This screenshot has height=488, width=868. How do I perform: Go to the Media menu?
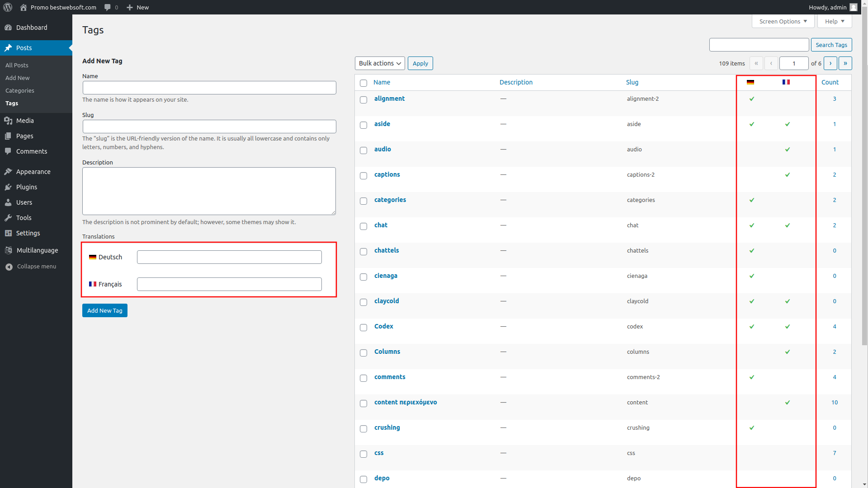pyautogui.click(x=25, y=121)
